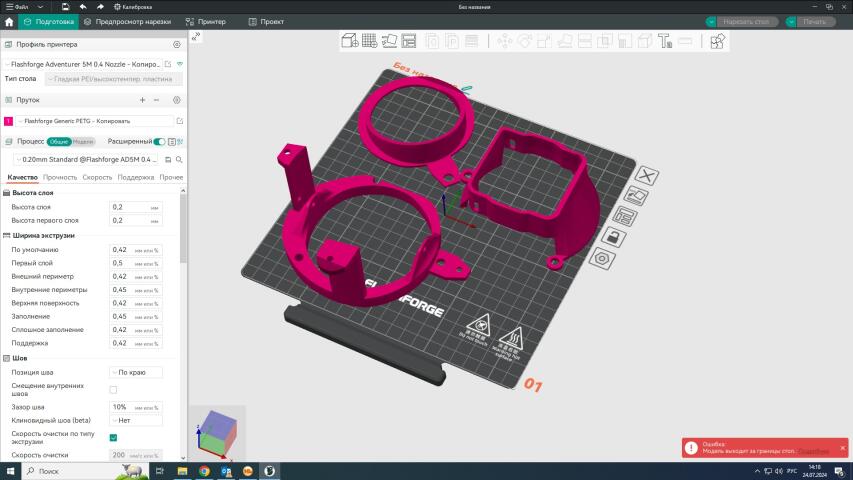Click the printer Wi-Fi connection icon
This screenshot has width=853, height=480.
coord(180,64)
